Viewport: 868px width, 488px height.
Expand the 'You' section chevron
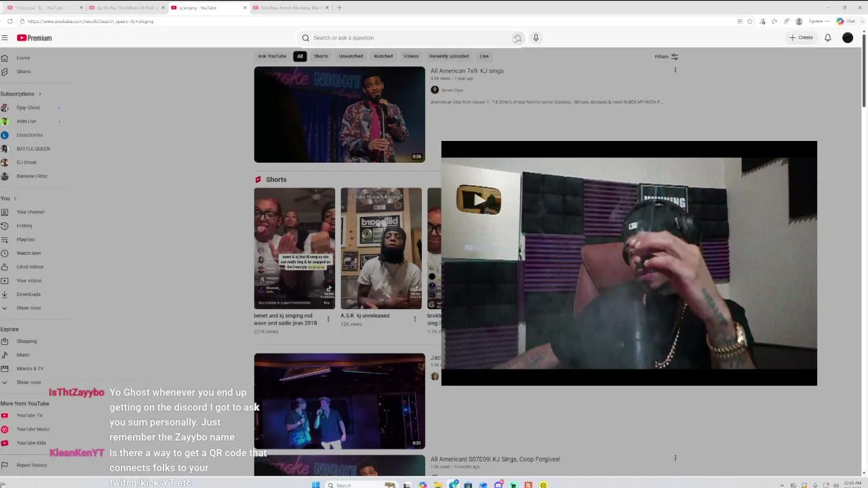pos(15,199)
